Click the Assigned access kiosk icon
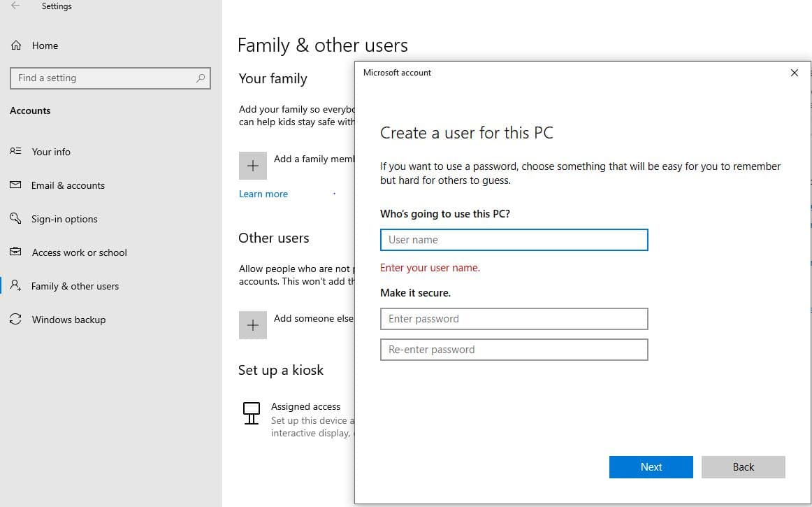The image size is (812, 507). point(251,413)
